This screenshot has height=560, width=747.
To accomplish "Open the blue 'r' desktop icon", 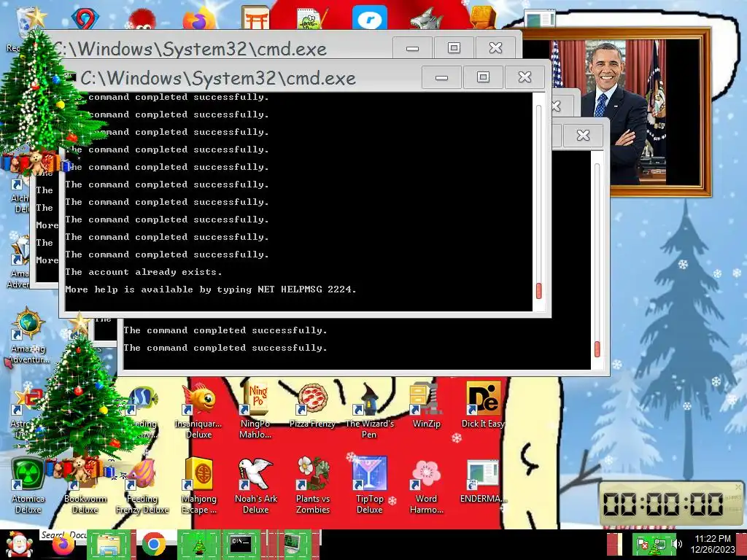I will point(370,19).
